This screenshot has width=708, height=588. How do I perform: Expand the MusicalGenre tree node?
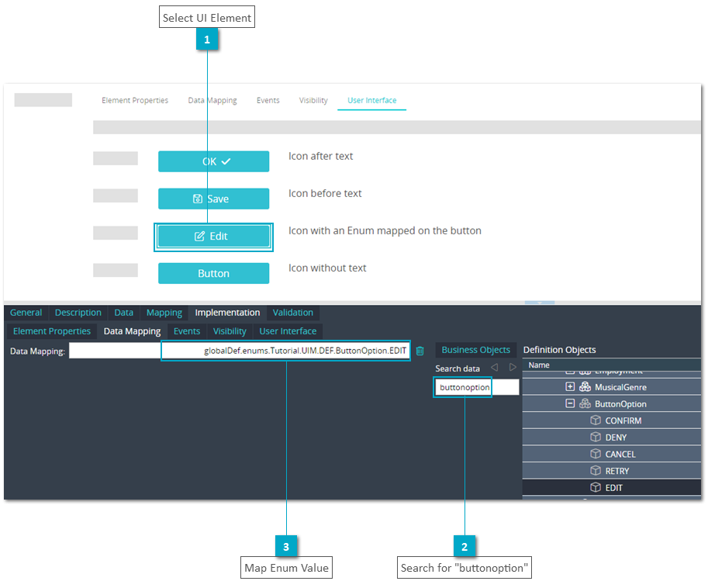click(x=570, y=386)
